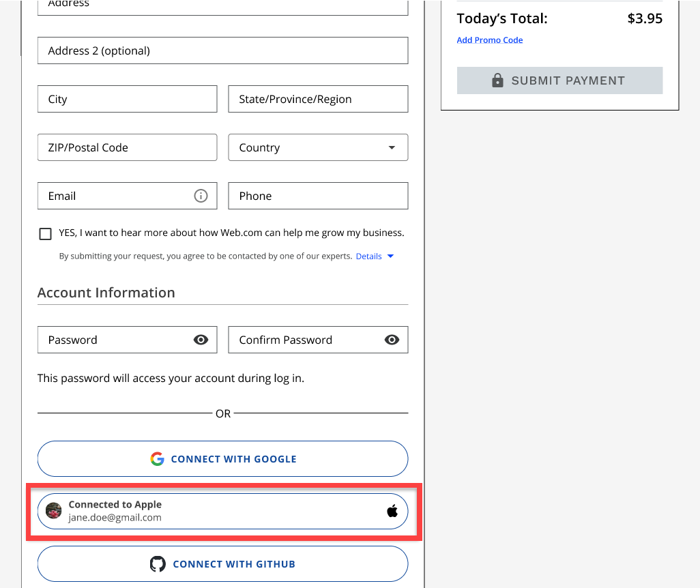Image resolution: width=700 pixels, height=588 pixels.
Task: Reveal Confirm Password with its eye icon
Action: click(392, 340)
